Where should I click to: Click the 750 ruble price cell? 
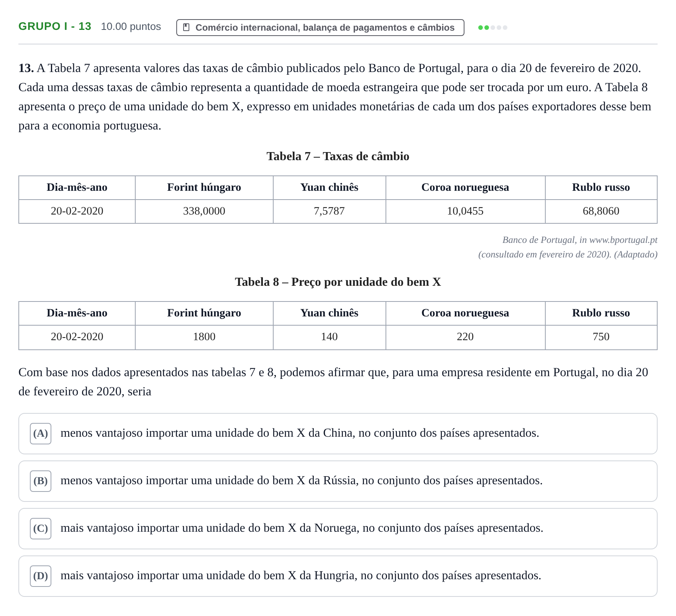click(x=601, y=337)
